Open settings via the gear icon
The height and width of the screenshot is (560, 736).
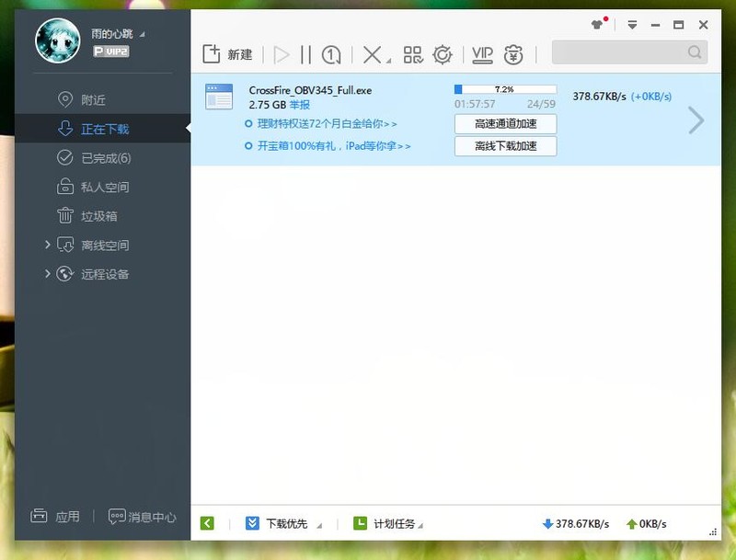pyautogui.click(x=442, y=54)
